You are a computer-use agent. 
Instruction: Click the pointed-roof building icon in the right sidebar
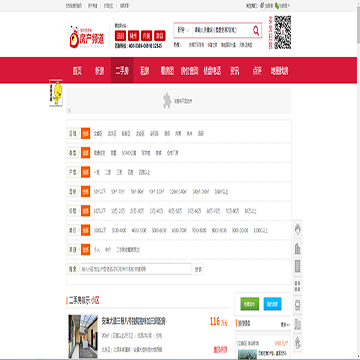click(x=298, y=248)
